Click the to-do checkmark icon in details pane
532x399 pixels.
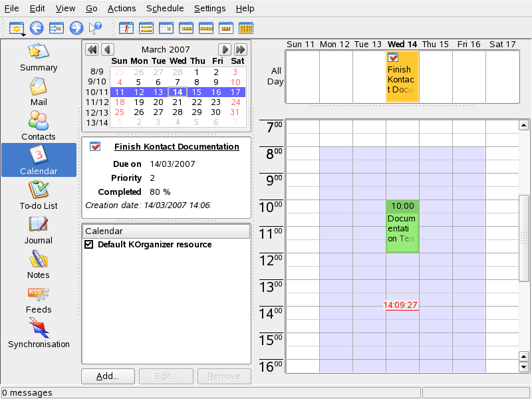click(x=95, y=146)
